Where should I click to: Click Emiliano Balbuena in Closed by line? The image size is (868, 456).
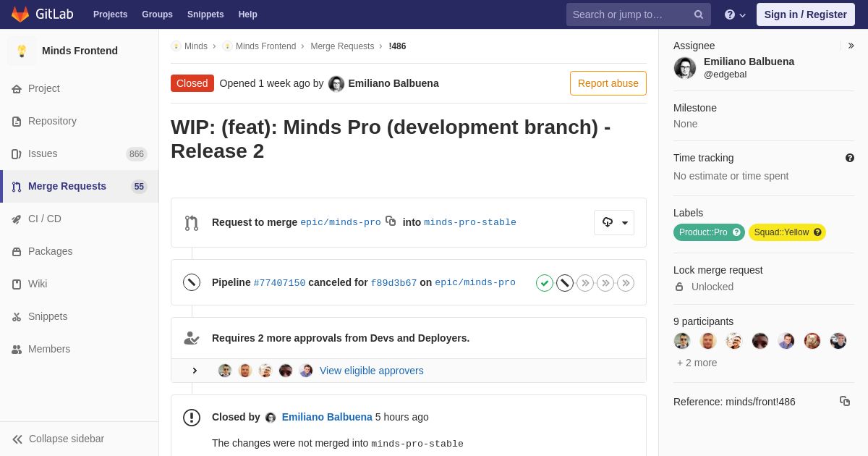click(x=327, y=417)
